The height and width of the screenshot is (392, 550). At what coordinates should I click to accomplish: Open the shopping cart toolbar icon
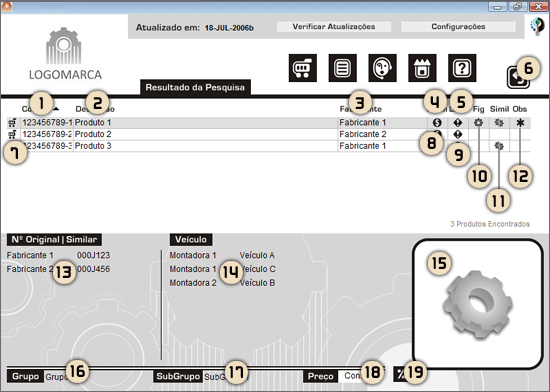[x=303, y=68]
